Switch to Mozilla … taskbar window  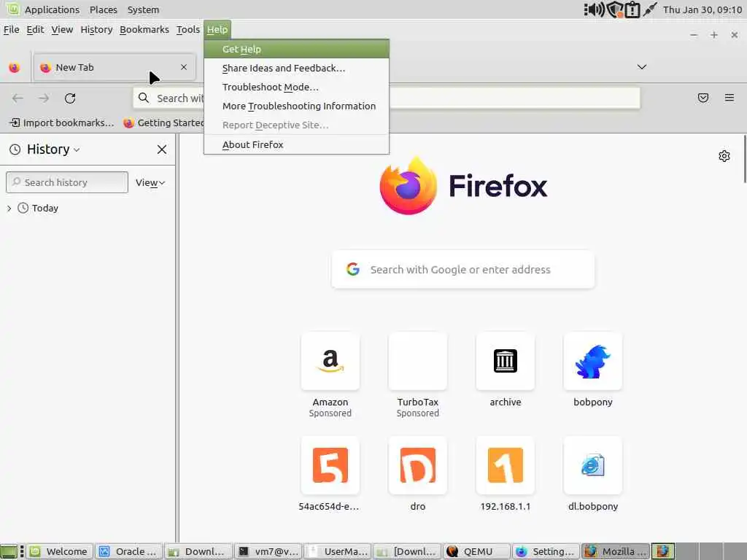coord(616,551)
